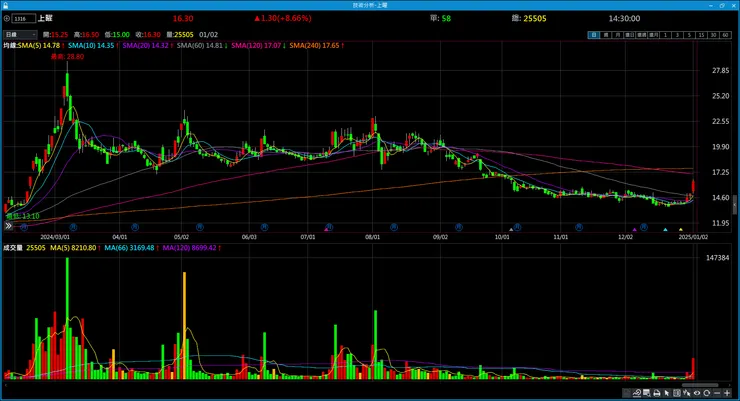Click the SMA(5) 14.78 indicator label
The width and height of the screenshot is (740, 401).
pos(40,45)
